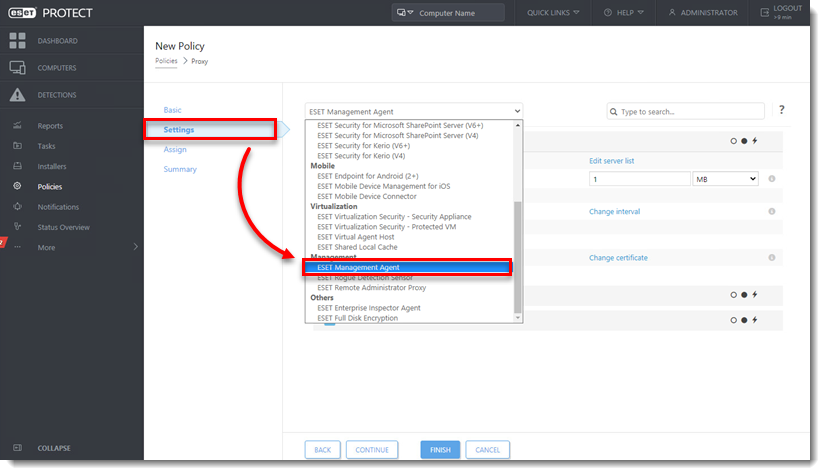Click the Reports chart icon
This screenshot has height=475, width=825.
point(17,125)
